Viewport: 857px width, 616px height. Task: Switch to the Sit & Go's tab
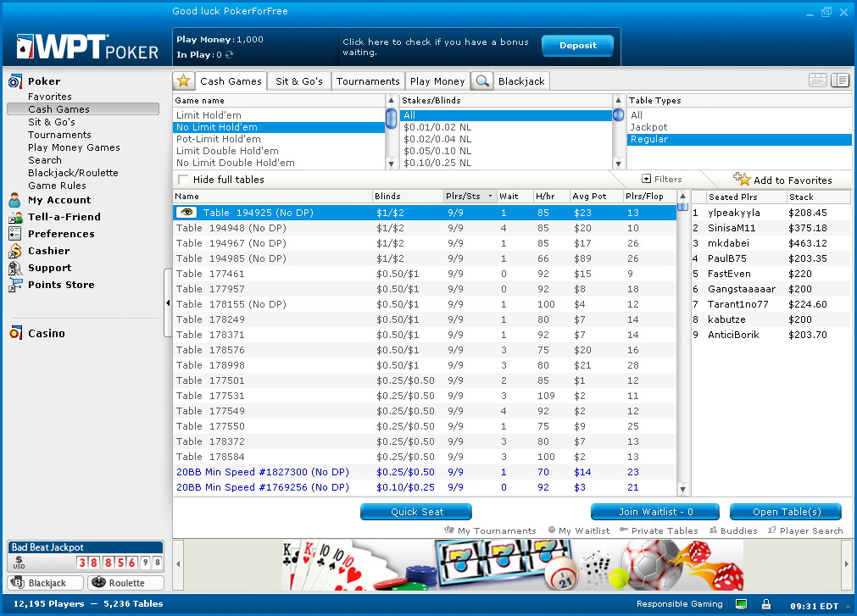(x=299, y=81)
